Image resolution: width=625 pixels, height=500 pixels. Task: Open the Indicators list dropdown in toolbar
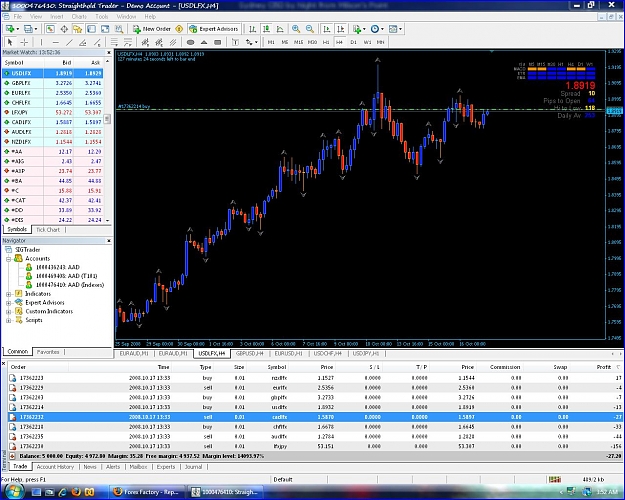point(359,29)
